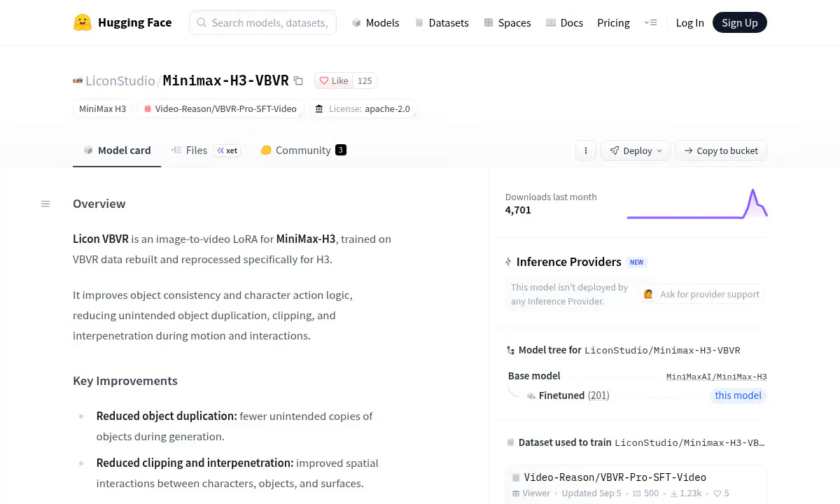840x504 pixels.
Task: Click the Sign Up button
Action: click(740, 22)
